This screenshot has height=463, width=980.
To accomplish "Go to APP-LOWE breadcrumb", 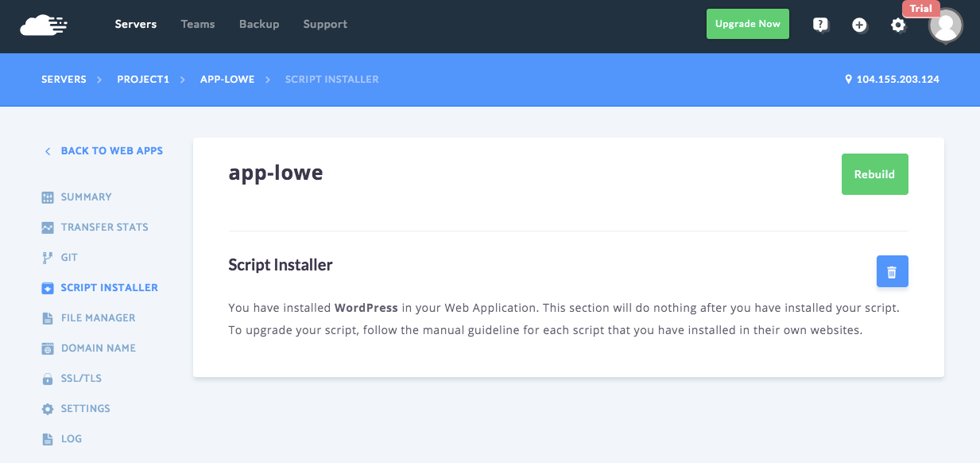I will click(227, 80).
